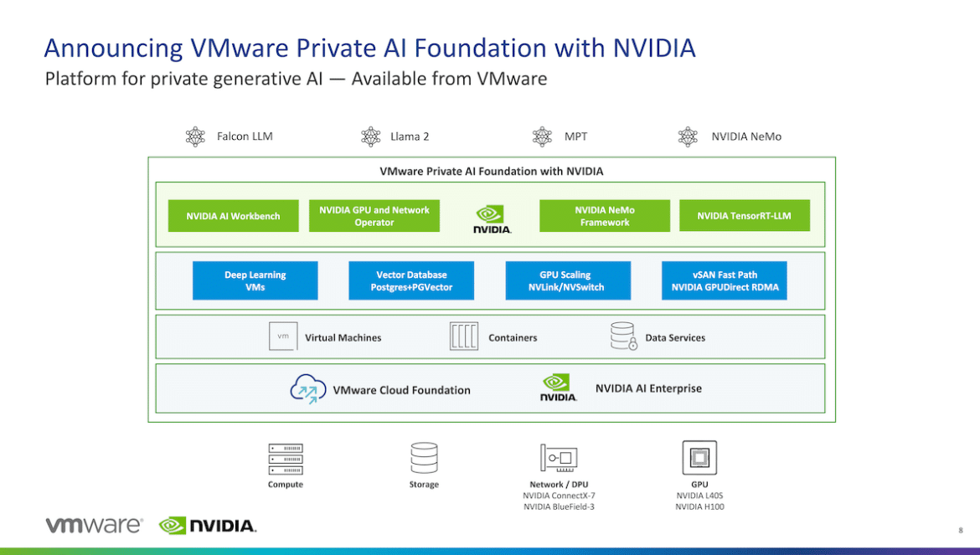Click the MPT network icon
Viewport: 980px width, 555px height.
tap(542, 136)
